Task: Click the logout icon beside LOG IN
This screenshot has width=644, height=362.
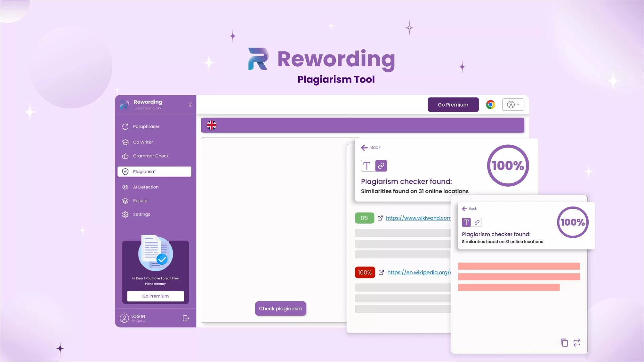Action: 186,318
